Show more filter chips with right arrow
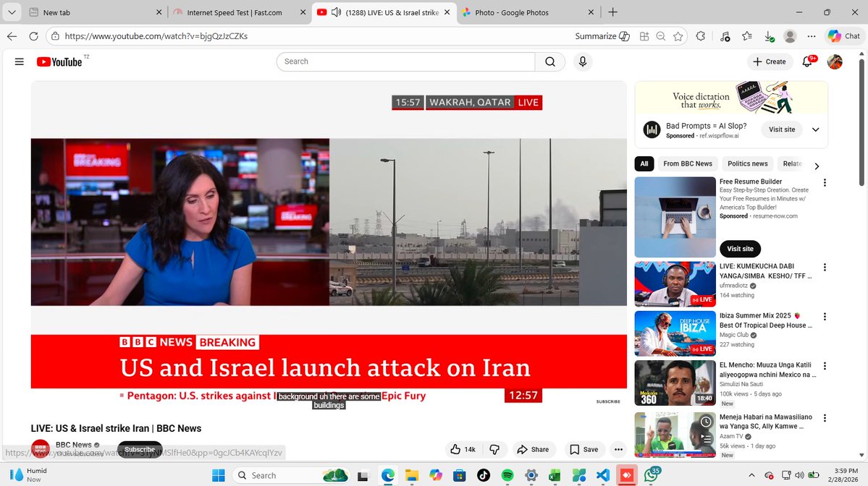The height and width of the screenshot is (486, 868). pos(817,166)
